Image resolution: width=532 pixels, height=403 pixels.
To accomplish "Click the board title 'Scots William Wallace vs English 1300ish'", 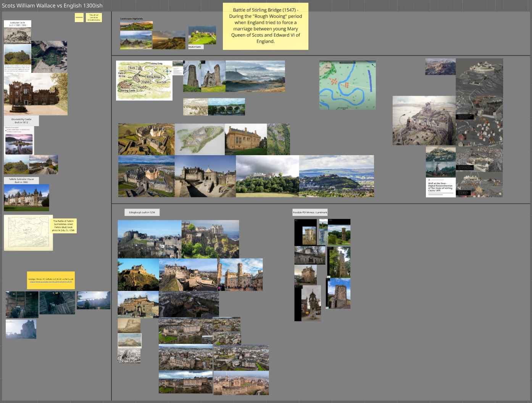I will [52, 5].
